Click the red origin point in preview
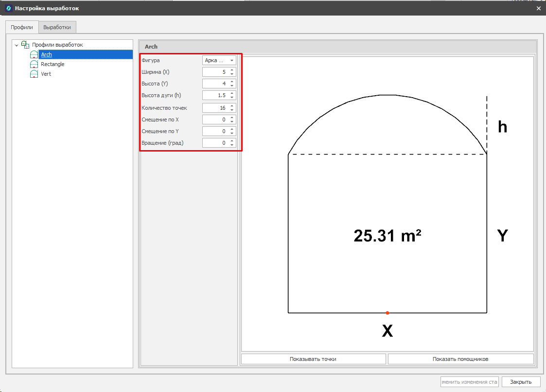Screen dimensions: 546x392 pyautogui.click(x=387, y=313)
